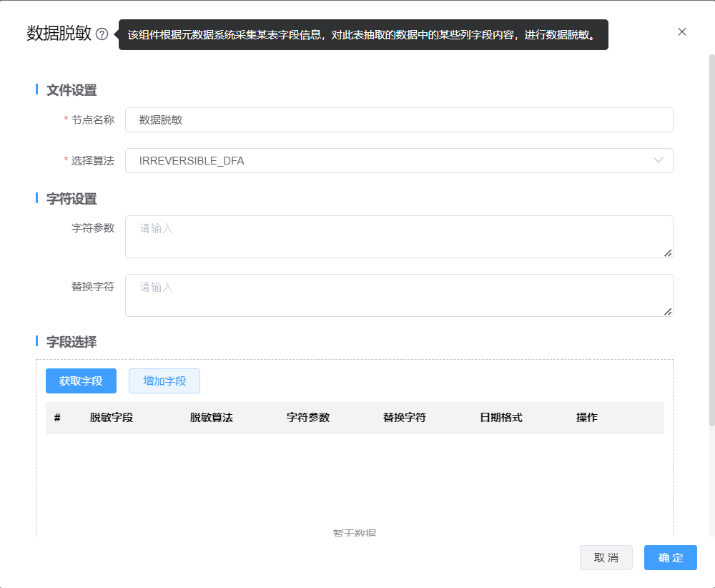Image resolution: width=715 pixels, height=588 pixels.
Task: Expand the algorithm list using the chevron arrow
Action: click(659, 161)
